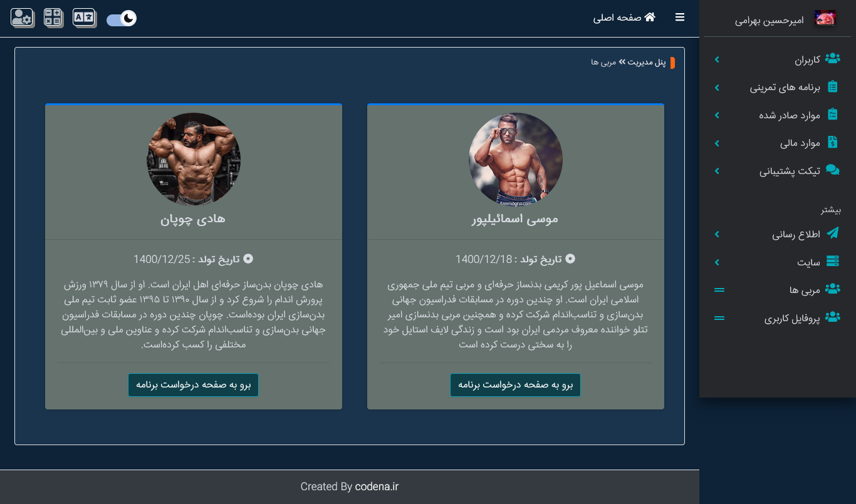Go to صفحه اصلی home link

(x=624, y=18)
